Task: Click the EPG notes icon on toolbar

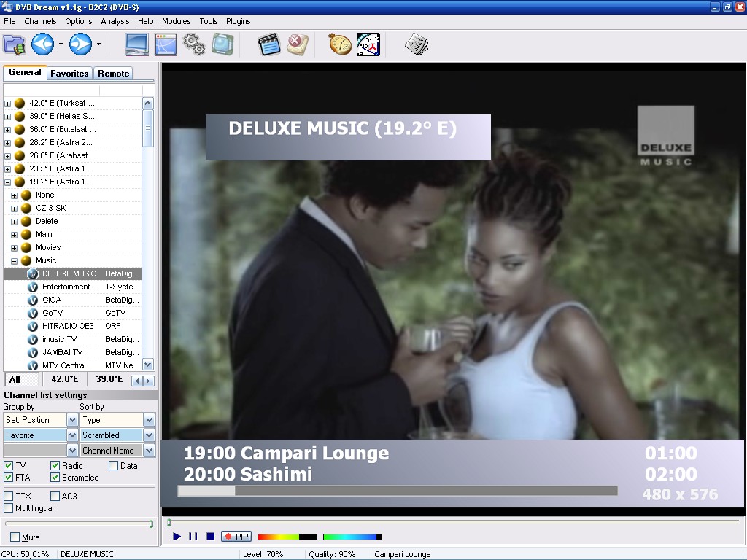Action: coord(418,44)
